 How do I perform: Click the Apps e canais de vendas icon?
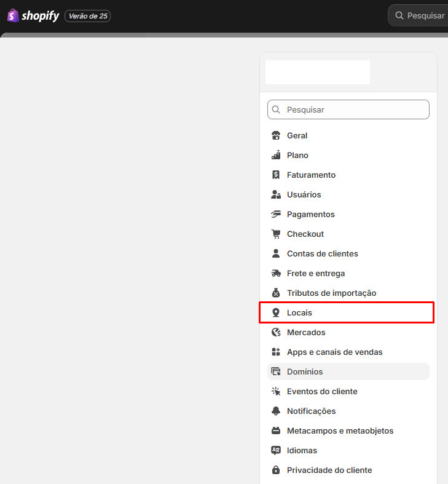click(276, 352)
